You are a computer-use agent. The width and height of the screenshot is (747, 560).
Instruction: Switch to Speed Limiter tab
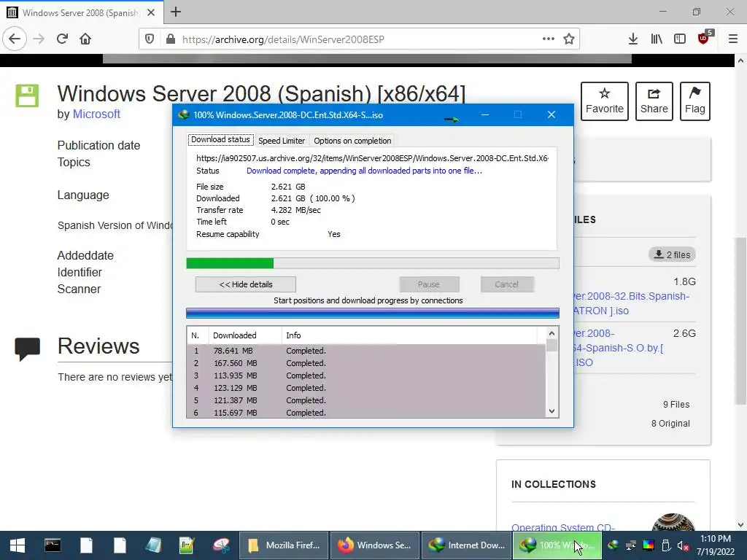(x=282, y=141)
